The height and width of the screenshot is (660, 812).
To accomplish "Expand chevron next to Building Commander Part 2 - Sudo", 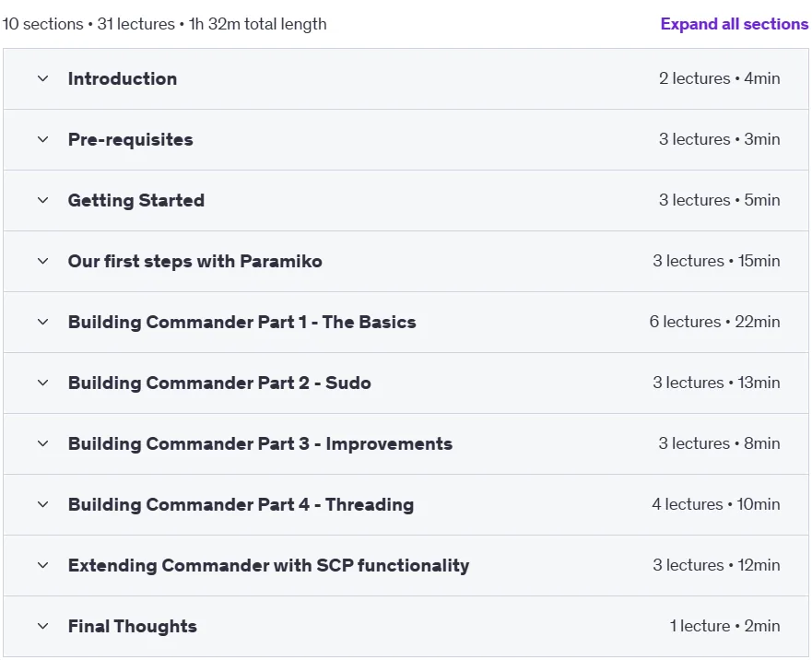I will [43, 383].
